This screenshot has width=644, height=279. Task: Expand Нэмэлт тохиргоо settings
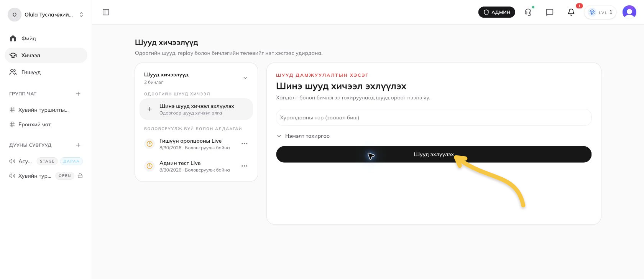click(303, 136)
